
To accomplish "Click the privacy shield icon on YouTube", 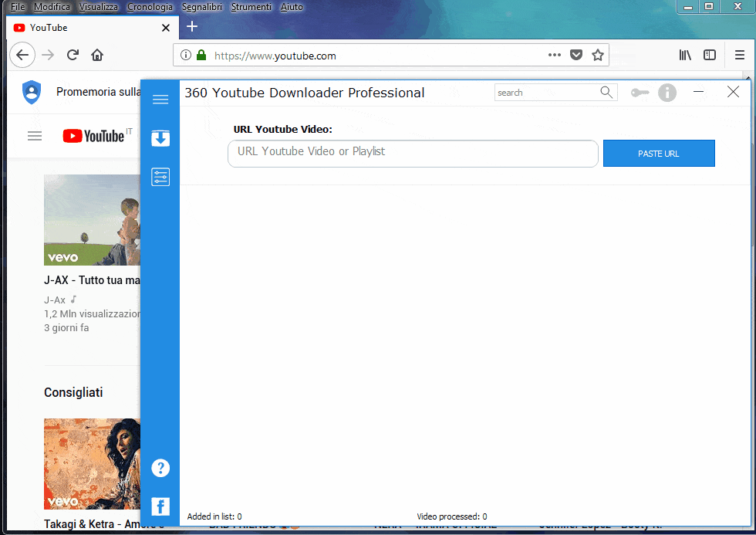I will tap(32, 92).
